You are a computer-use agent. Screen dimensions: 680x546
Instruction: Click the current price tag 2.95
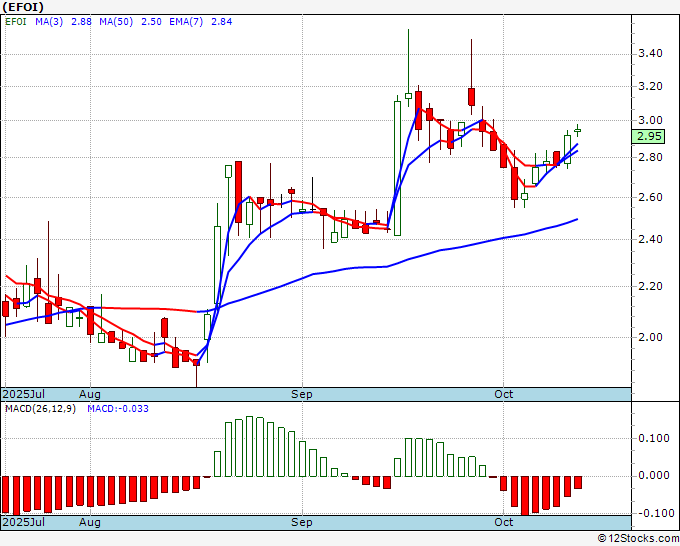pos(649,136)
